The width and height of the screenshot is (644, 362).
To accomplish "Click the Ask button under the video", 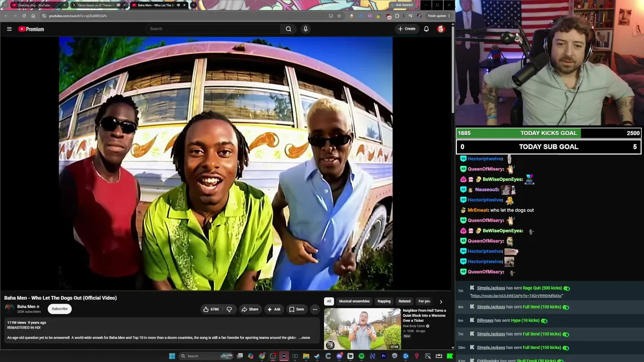I will 274,309.
